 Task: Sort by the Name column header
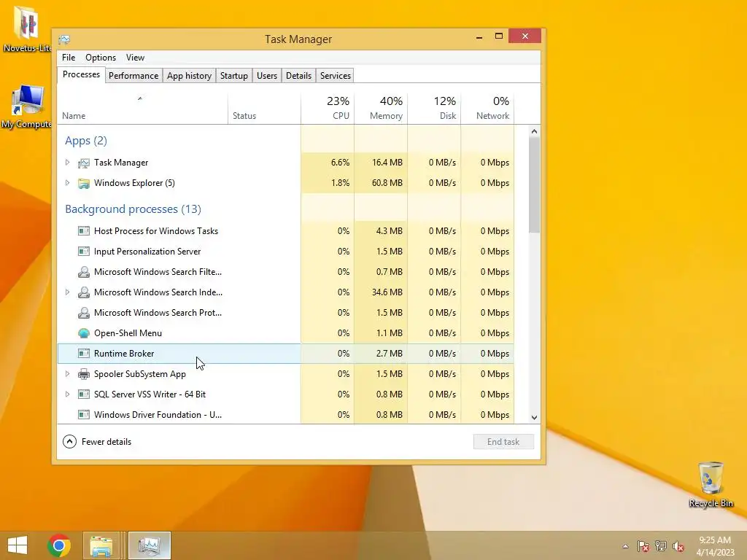click(x=142, y=108)
